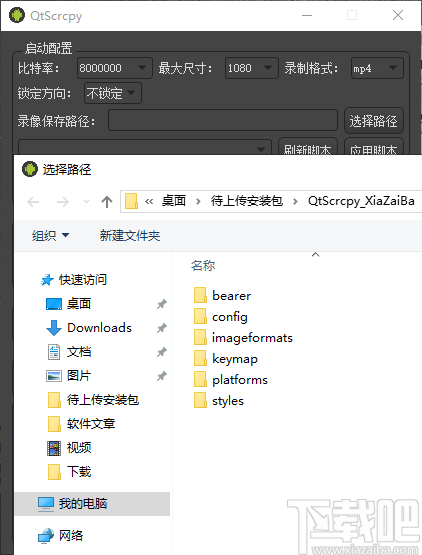
Task: Select the config folder name
Action: 230,317
